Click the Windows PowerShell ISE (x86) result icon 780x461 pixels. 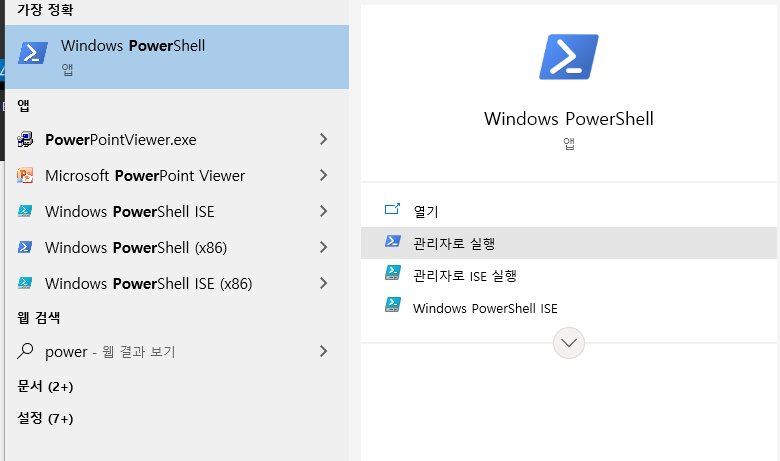25,283
